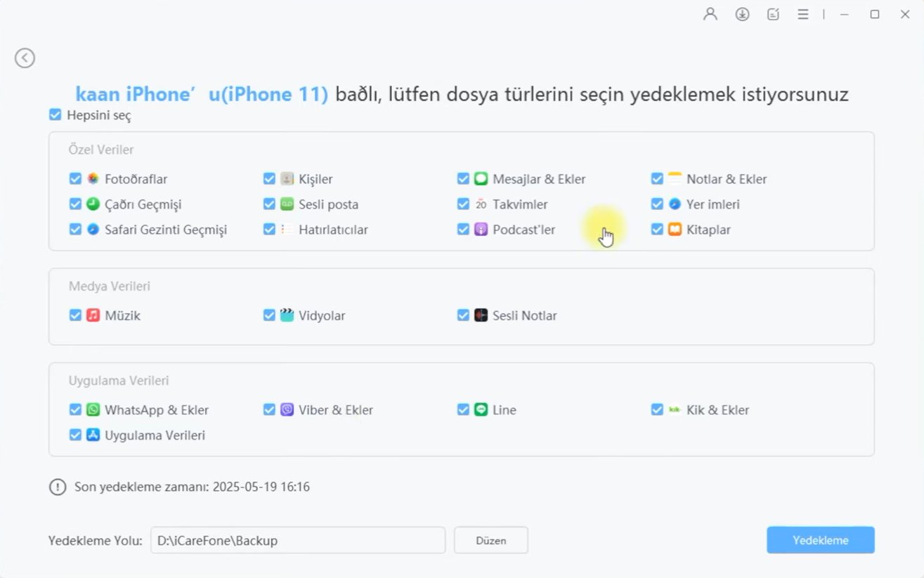Click the 'Yedekleme Yolu:' label
The height and width of the screenshot is (578, 924).
click(96, 541)
